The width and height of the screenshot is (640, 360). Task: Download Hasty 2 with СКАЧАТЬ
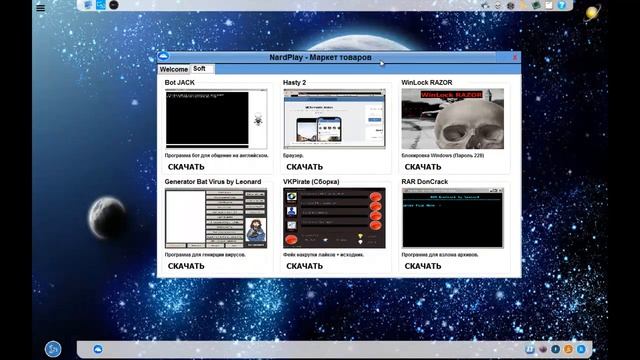coord(304,167)
